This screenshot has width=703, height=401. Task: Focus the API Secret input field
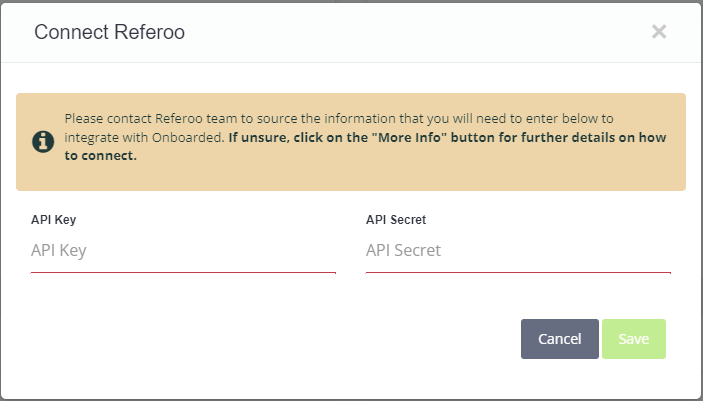pos(518,250)
